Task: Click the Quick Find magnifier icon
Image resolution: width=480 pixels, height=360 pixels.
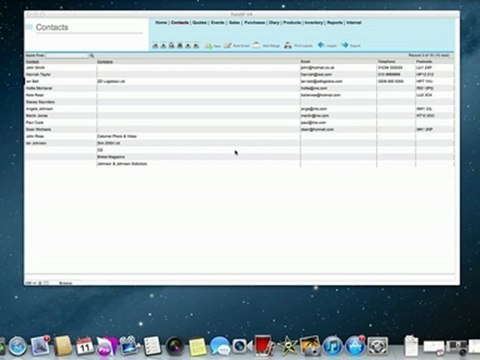Action: pyautogui.click(x=92, y=56)
